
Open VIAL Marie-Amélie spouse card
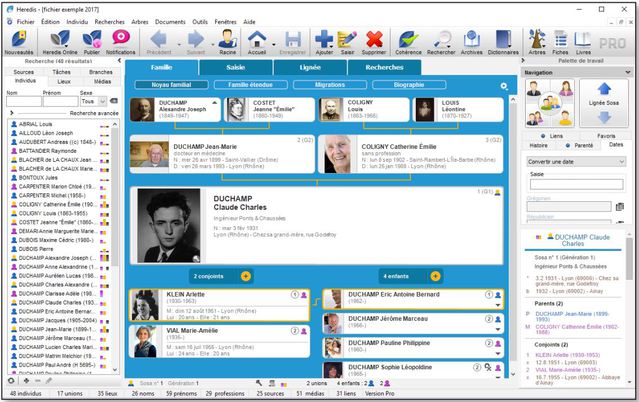point(219,341)
